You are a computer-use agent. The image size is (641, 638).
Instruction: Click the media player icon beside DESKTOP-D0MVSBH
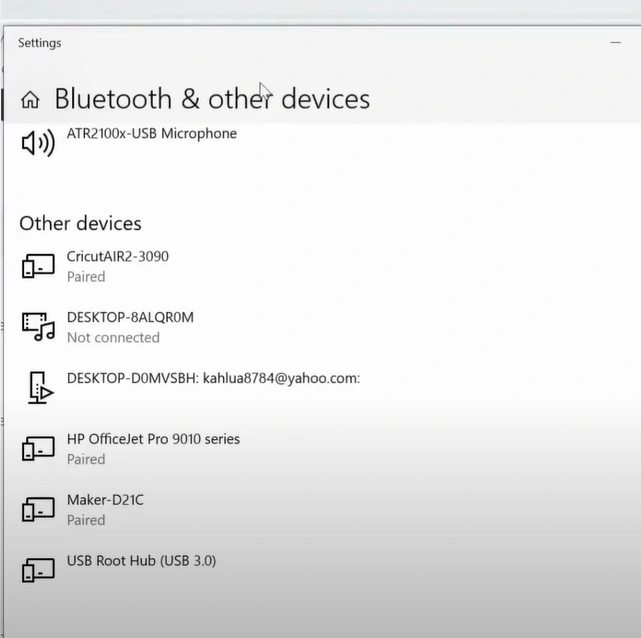coord(39,386)
